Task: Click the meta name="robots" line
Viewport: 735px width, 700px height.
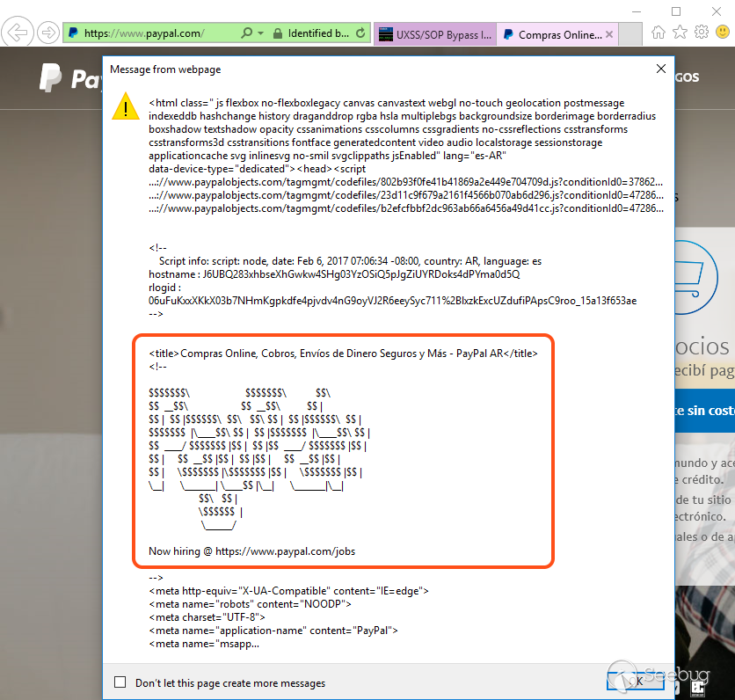Action: coord(250,604)
